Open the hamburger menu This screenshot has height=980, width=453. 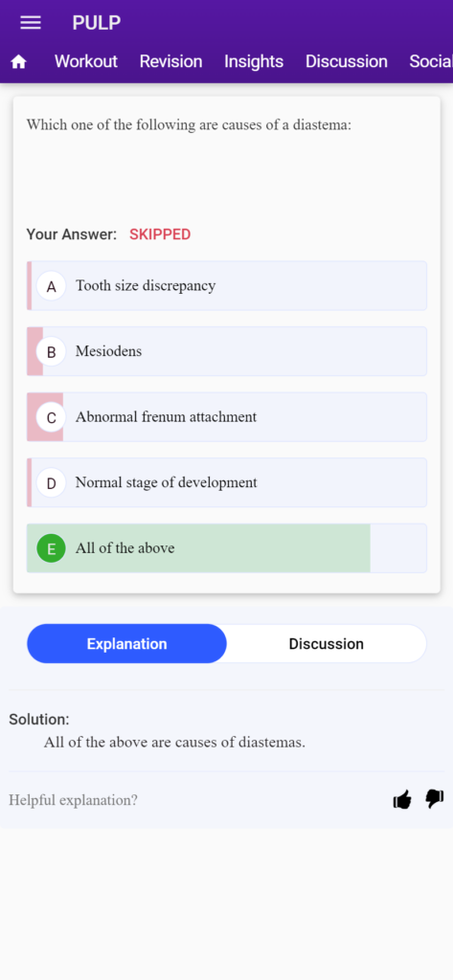coord(30,23)
